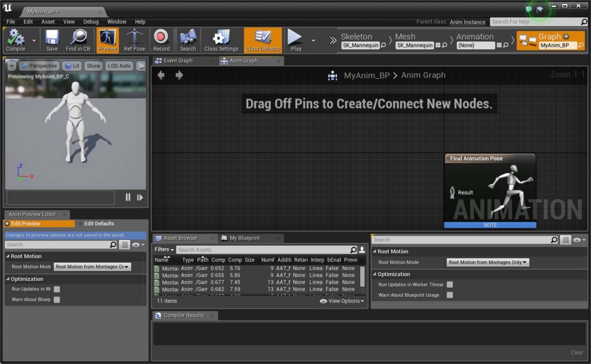The height and width of the screenshot is (364, 591).
Task: Open property matrix grid in Anim Preview Editor
Action: point(125,245)
